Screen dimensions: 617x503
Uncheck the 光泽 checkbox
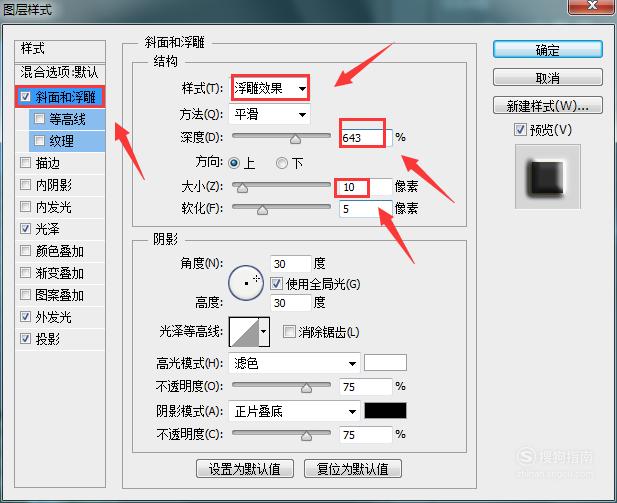coord(26,229)
